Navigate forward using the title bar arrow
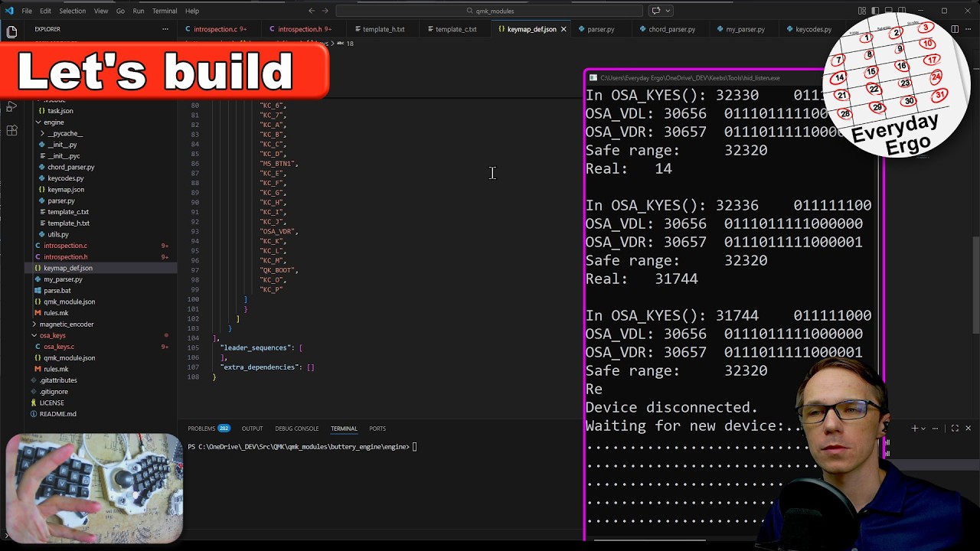This screenshot has width=980, height=551. [x=325, y=11]
